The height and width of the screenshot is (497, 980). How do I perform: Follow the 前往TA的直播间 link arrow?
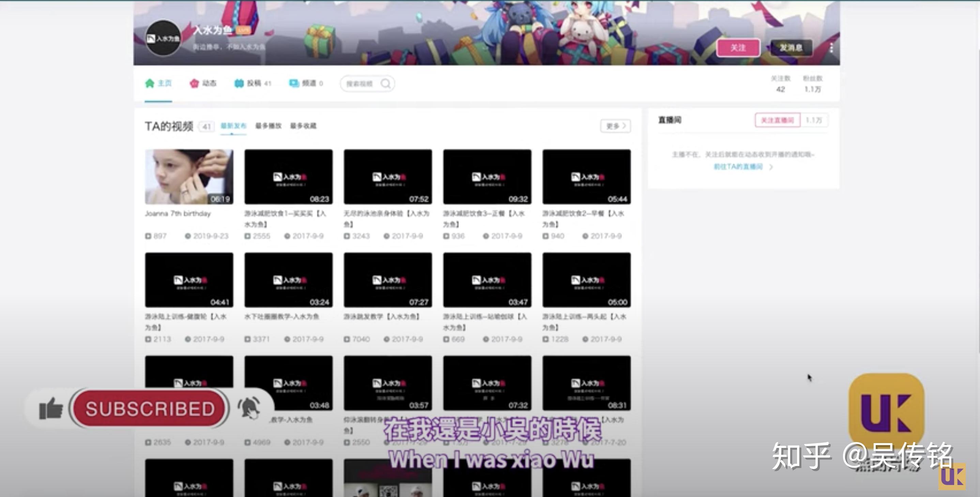[x=771, y=167]
